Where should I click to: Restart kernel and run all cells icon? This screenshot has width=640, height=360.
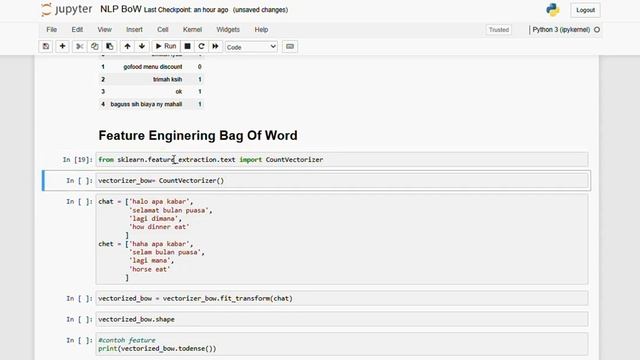215,47
